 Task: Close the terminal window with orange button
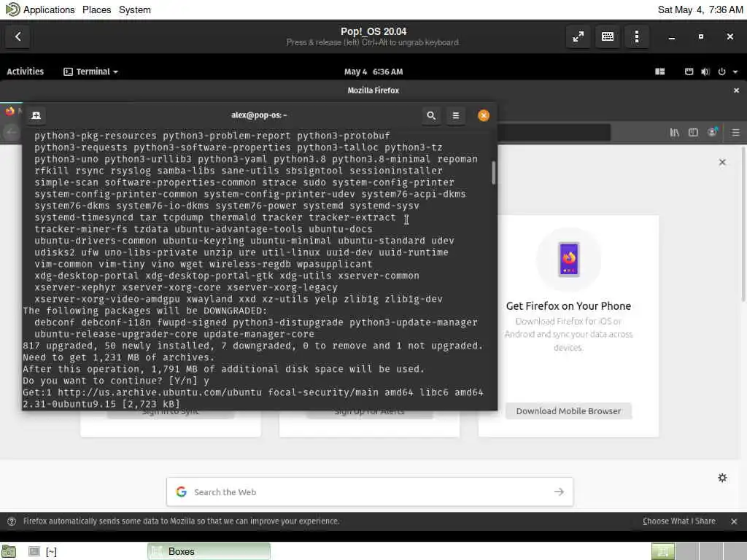point(484,115)
